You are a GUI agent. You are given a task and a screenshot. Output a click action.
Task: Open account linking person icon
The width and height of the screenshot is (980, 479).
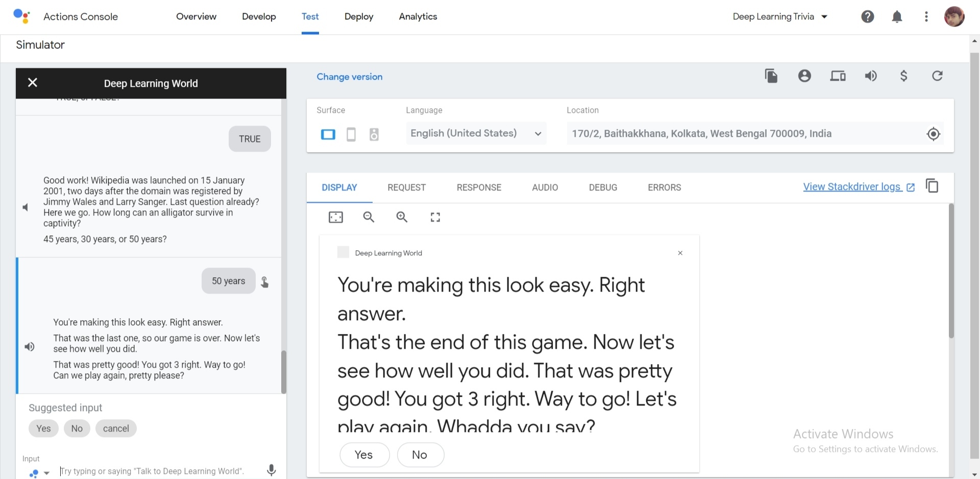804,76
